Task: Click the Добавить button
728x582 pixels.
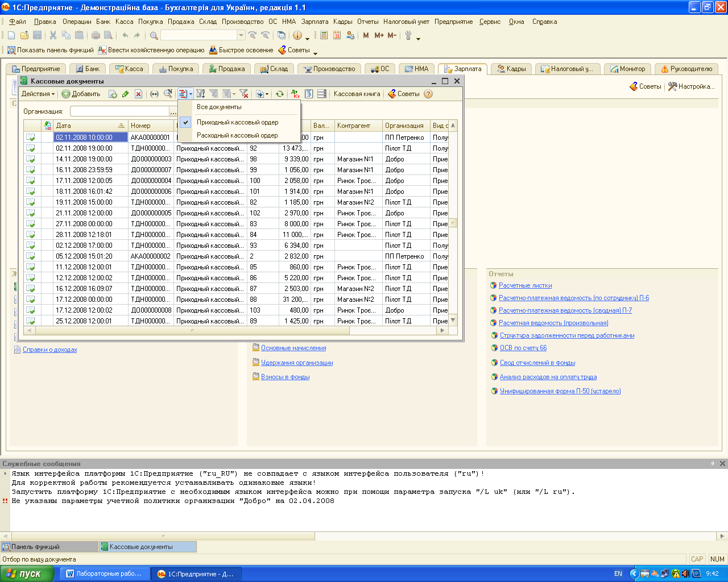Action: coord(81,94)
